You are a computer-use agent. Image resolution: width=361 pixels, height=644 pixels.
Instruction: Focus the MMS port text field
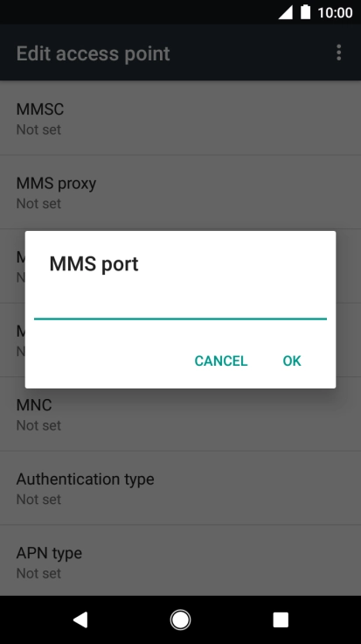pos(180,307)
